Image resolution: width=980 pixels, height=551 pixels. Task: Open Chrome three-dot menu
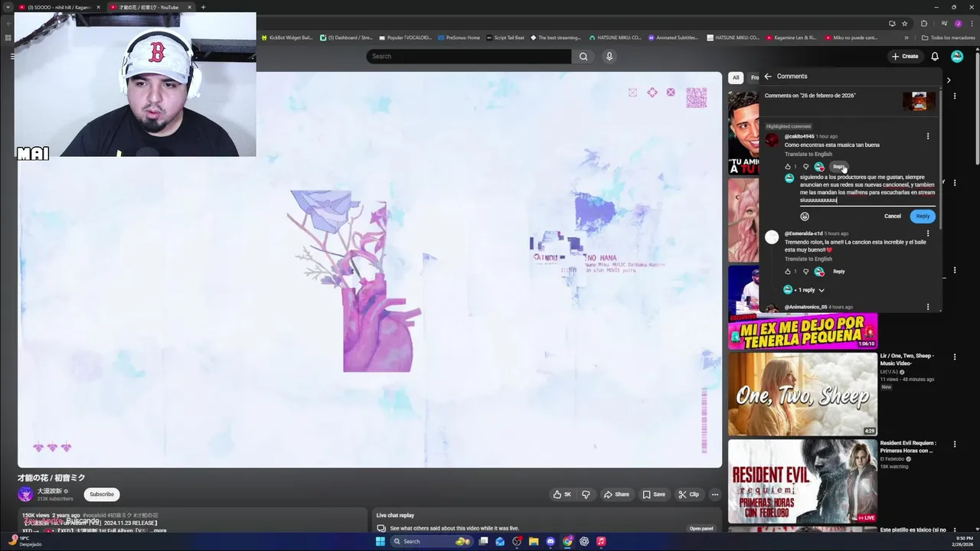[971, 23]
